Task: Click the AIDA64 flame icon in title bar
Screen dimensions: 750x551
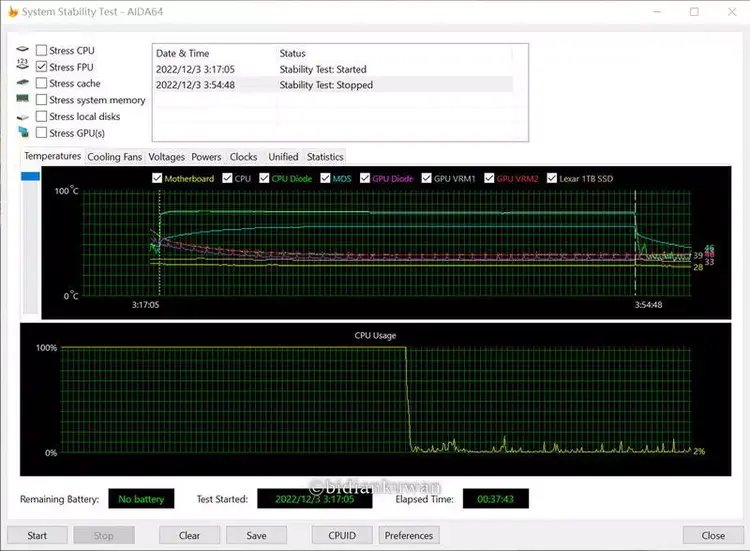Action: [12, 12]
